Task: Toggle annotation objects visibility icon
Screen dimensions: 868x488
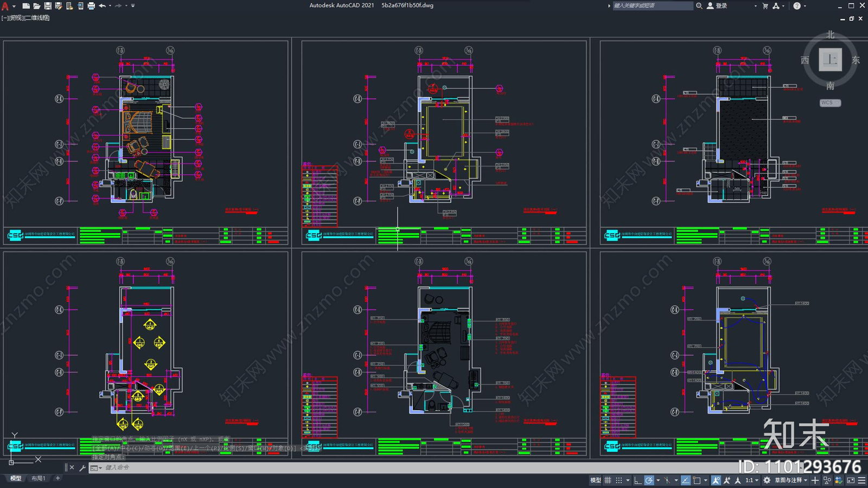Action: coord(716,480)
